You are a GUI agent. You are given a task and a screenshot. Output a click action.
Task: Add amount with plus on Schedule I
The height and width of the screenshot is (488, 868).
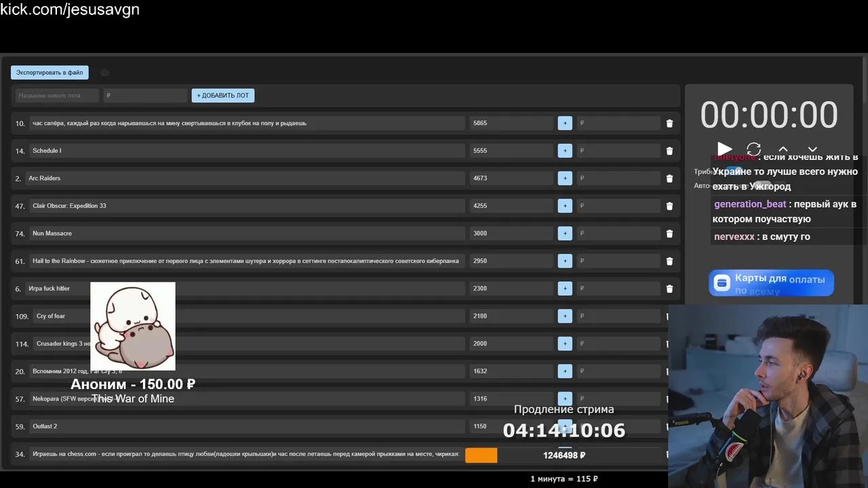point(565,150)
